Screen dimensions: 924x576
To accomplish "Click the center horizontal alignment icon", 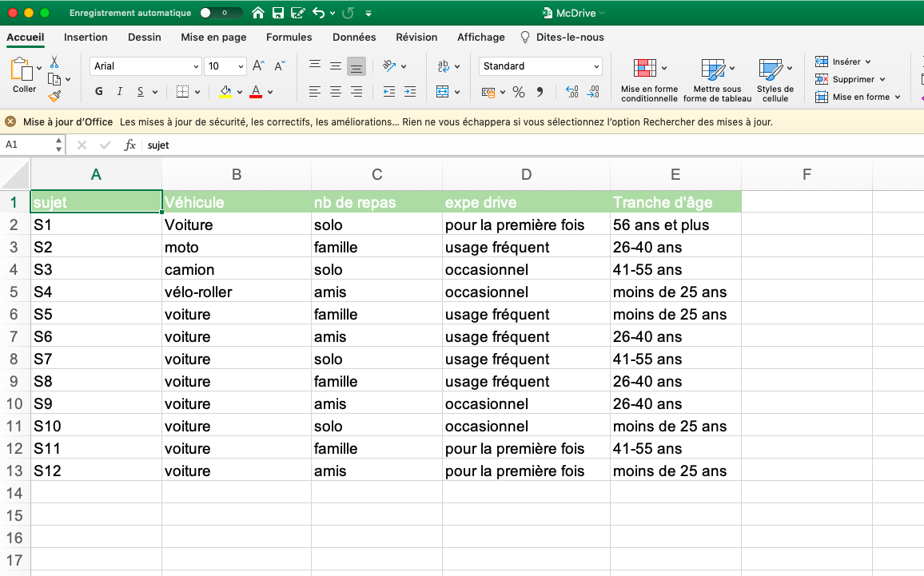I will click(x=336, y=92).
